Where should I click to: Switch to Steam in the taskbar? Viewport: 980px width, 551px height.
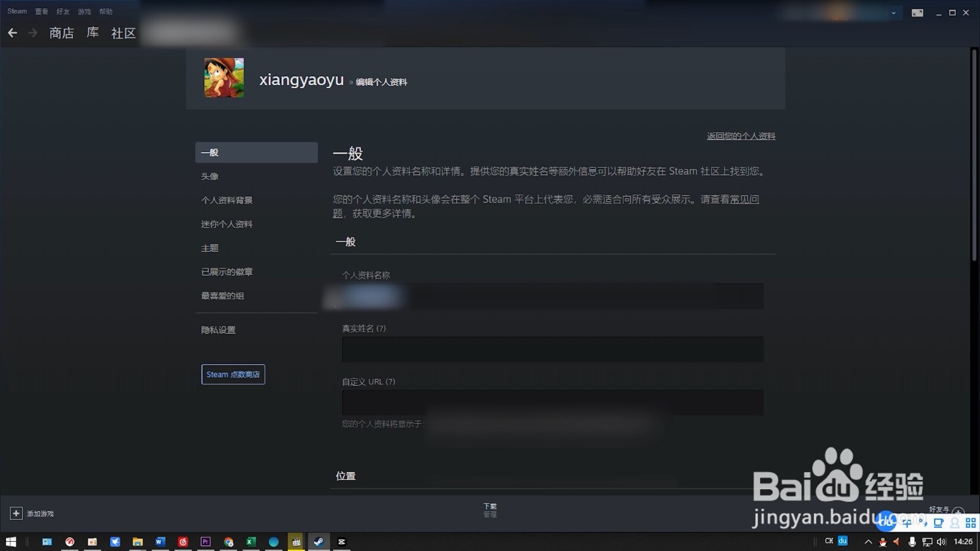[x=318, y=542]
